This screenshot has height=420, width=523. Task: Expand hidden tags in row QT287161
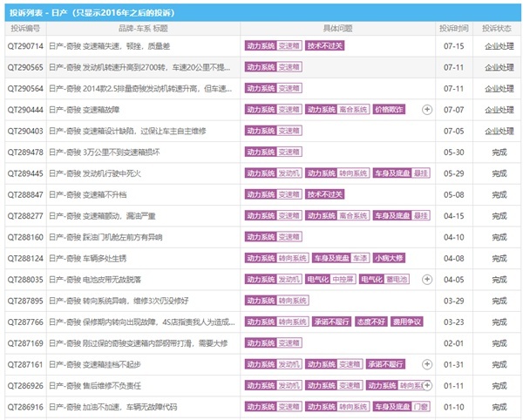click(427, 364)
